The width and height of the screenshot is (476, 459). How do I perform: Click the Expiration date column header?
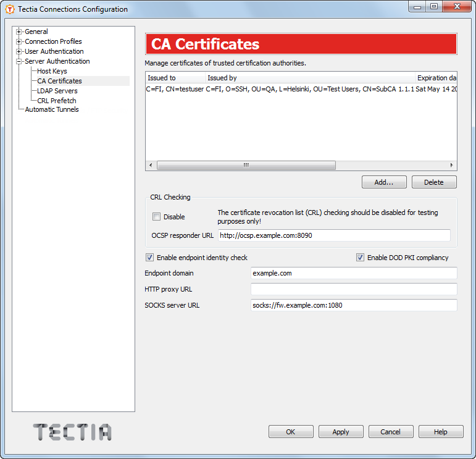click(x=436, y=78)
